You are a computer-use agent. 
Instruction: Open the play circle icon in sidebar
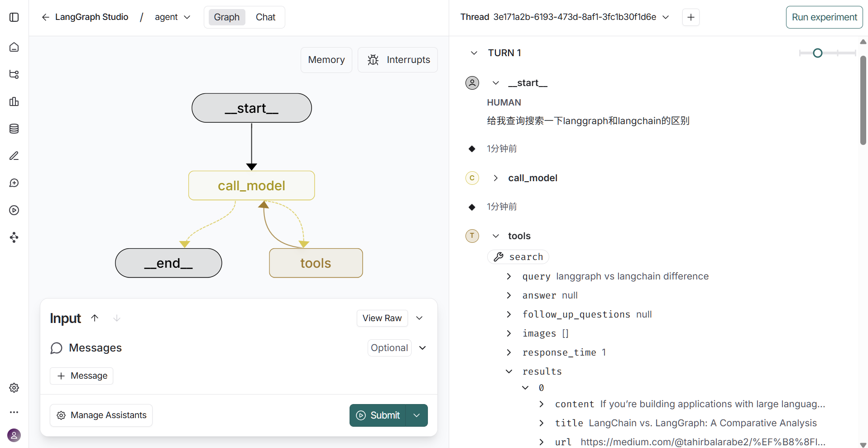coord(14,210)
